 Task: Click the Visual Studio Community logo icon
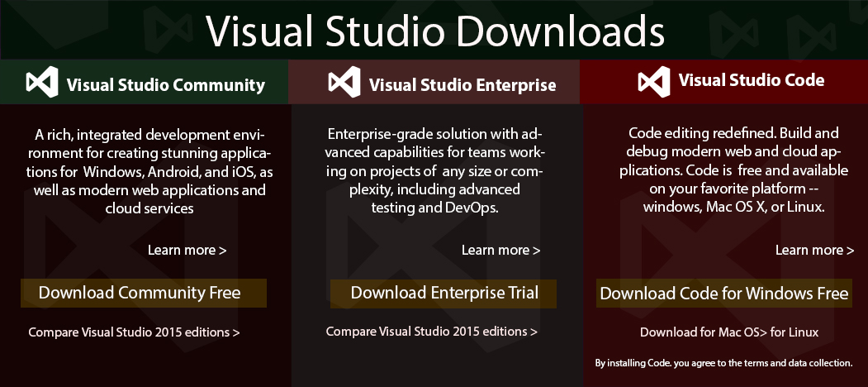coord(42,82)
